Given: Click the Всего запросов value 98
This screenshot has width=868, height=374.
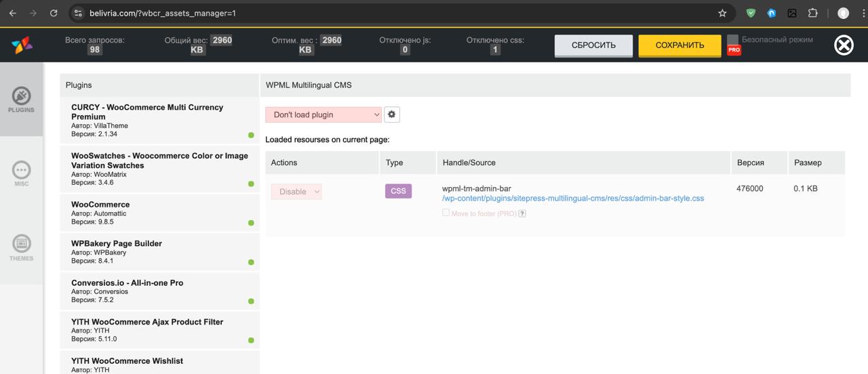Looking at the screenshot, I should 95,49.
